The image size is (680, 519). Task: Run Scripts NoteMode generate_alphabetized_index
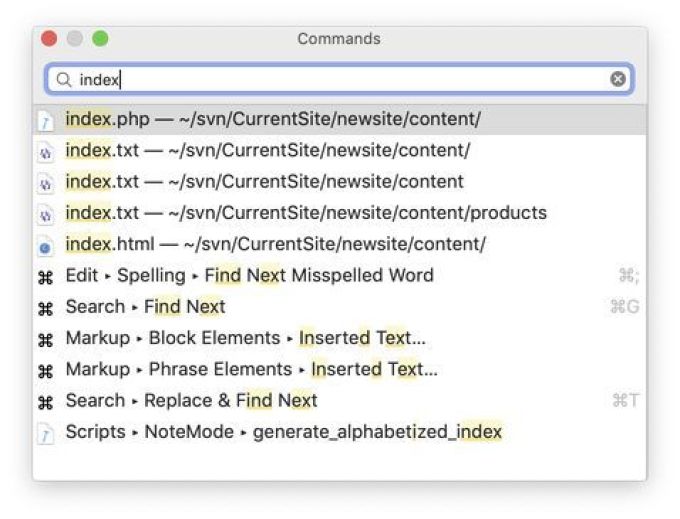click(x=340, y=431)
